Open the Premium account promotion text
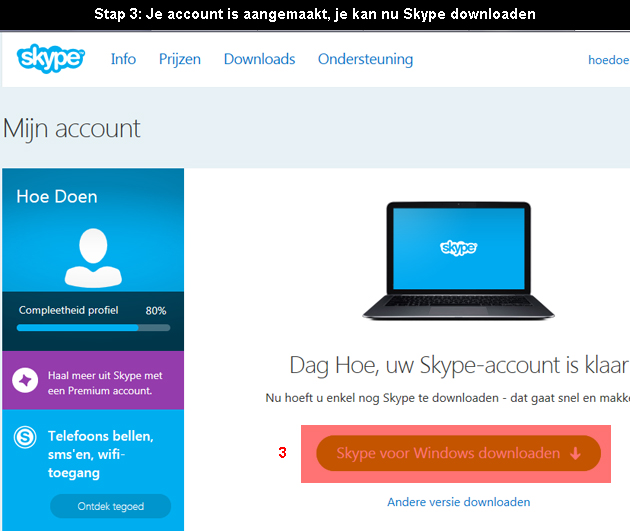The image size is (630, 531). tap(105, 383)
